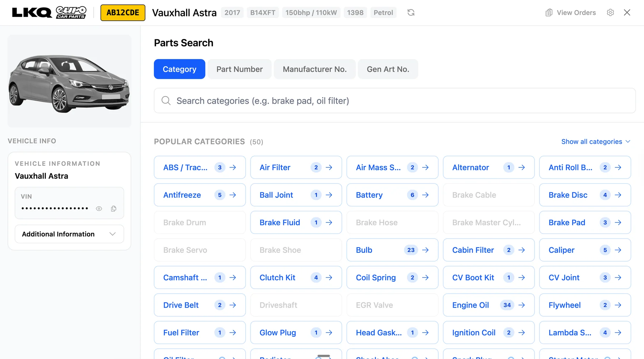
Task: Select the Gen Art No. tab
Action: coord(388,69)
